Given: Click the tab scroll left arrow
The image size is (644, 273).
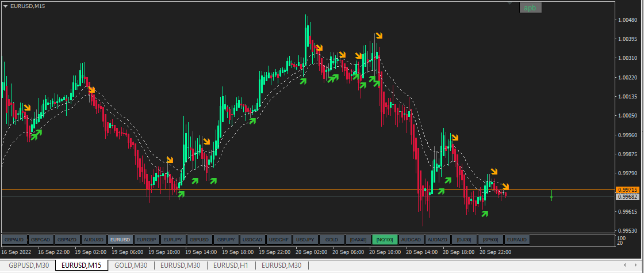Looking at the screenshot, I should tap(624, 265).
